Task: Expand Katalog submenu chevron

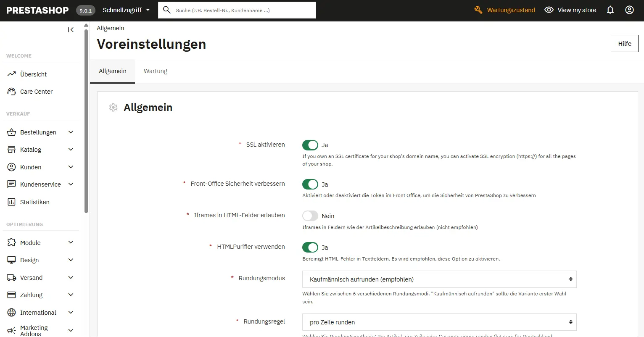Action: [x=71, y=150]
